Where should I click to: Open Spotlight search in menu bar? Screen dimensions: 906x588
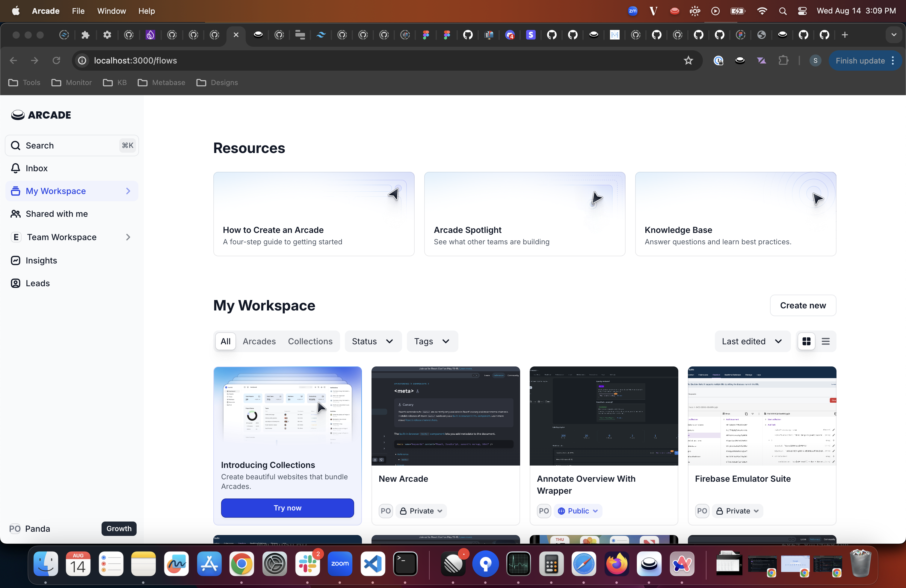(x=783, y=11)
